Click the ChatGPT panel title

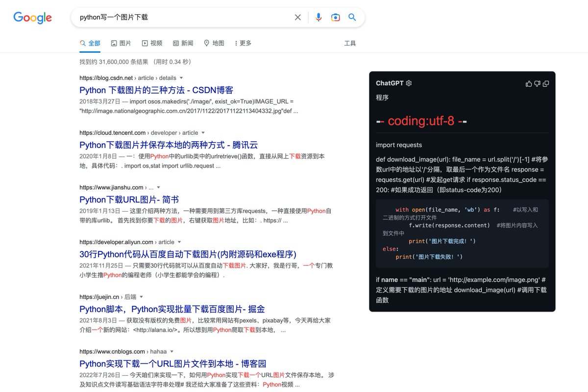[390, 83]
